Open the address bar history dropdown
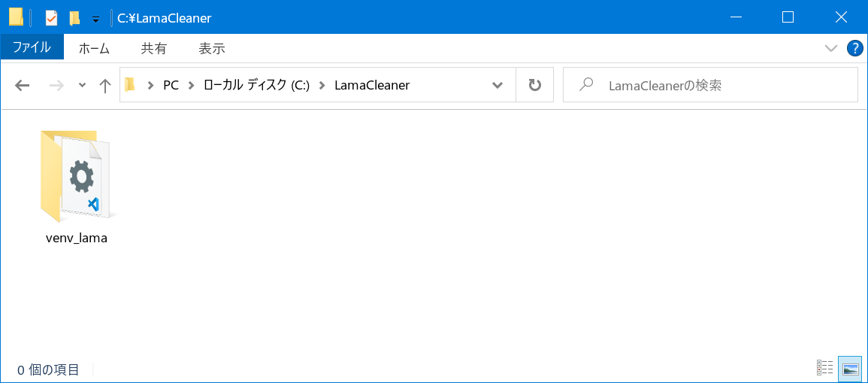 pos(497,85)
